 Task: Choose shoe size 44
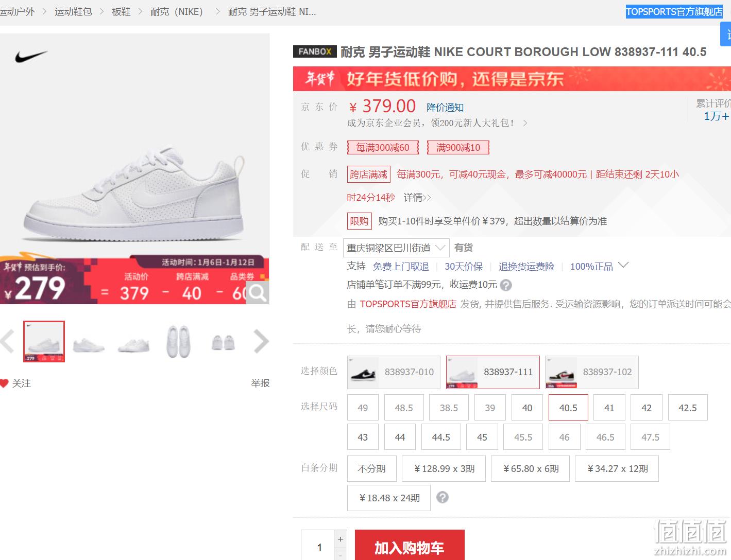pos(400,437)
